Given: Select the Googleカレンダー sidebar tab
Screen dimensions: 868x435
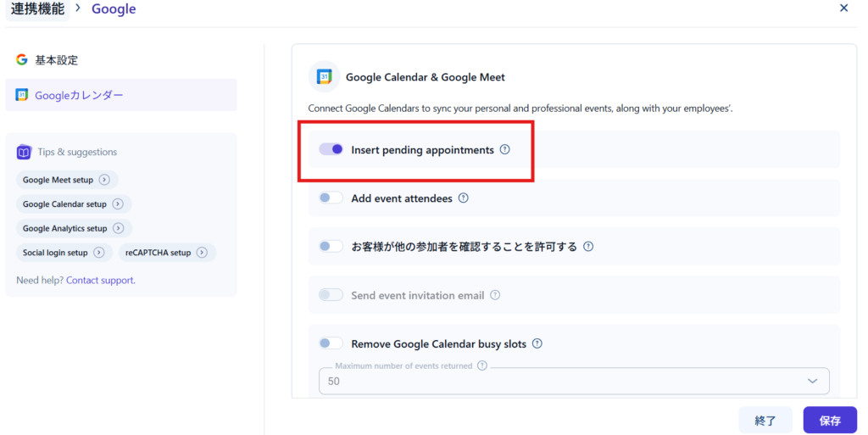Looking at the screenshot, I should (78, 95).
